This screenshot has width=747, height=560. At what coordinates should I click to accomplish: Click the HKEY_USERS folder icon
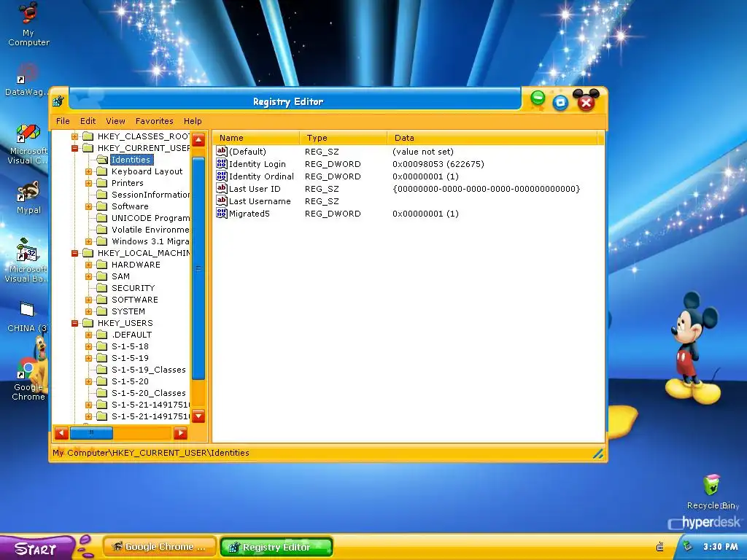coord(88,323)
